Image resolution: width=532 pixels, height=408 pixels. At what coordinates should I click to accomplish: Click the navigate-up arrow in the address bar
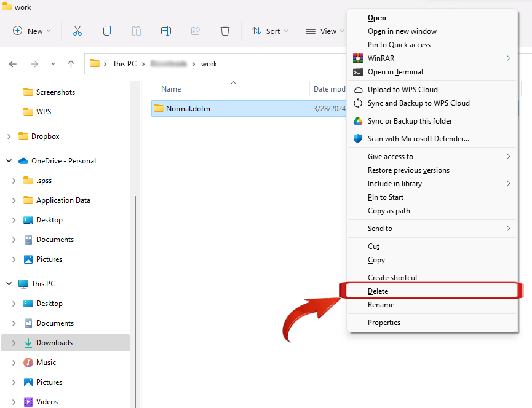pos(71,63)
